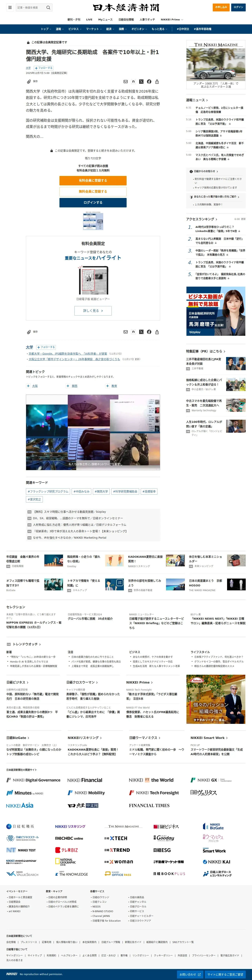Open the 朝刊・夕刊 menu item
This screenshot has width=252, height=980.
click(x=74, y=19)
